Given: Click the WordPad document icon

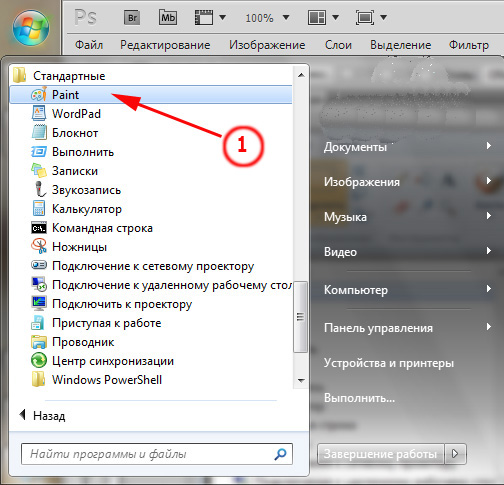Looking at the screenshot, I should point(39,113).
